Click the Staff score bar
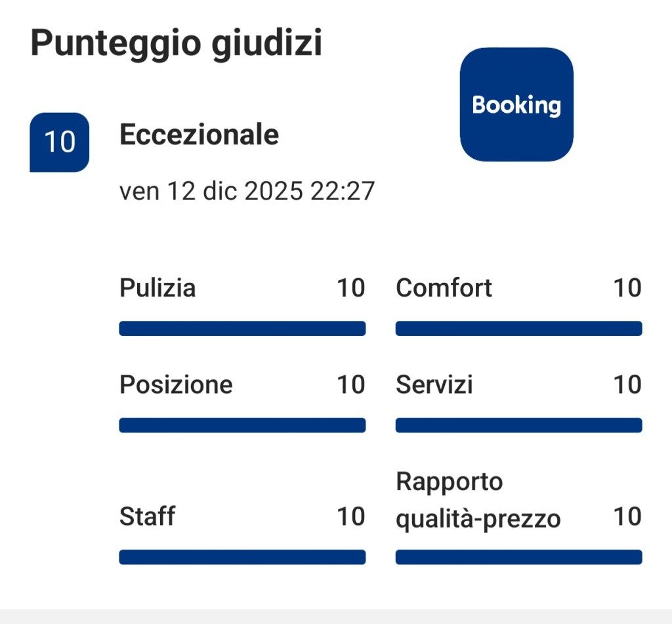Image resolution: width=672 pixels, height=624 pixels. tap(242, 557)
